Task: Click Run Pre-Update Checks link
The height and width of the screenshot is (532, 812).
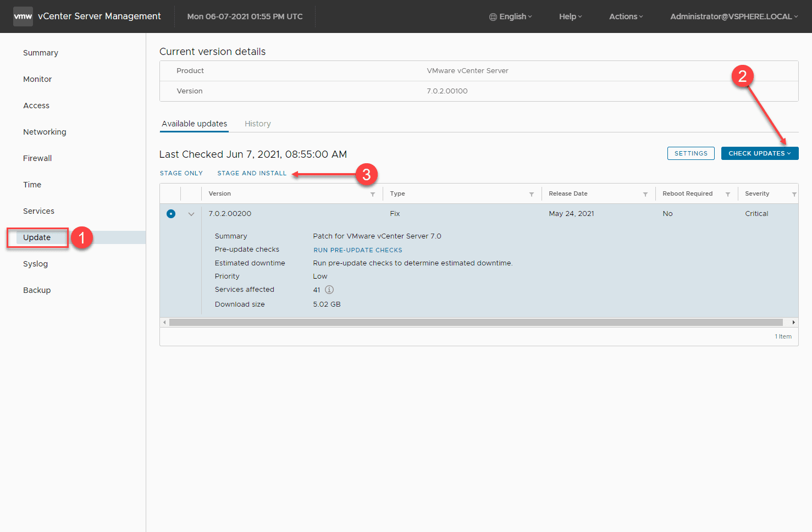Action: click(357, 250)
